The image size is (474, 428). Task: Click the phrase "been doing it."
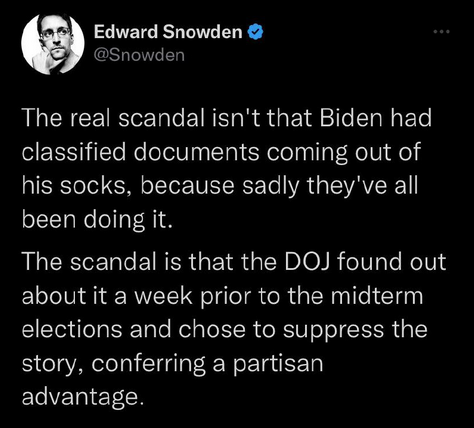tap(97, 220)
